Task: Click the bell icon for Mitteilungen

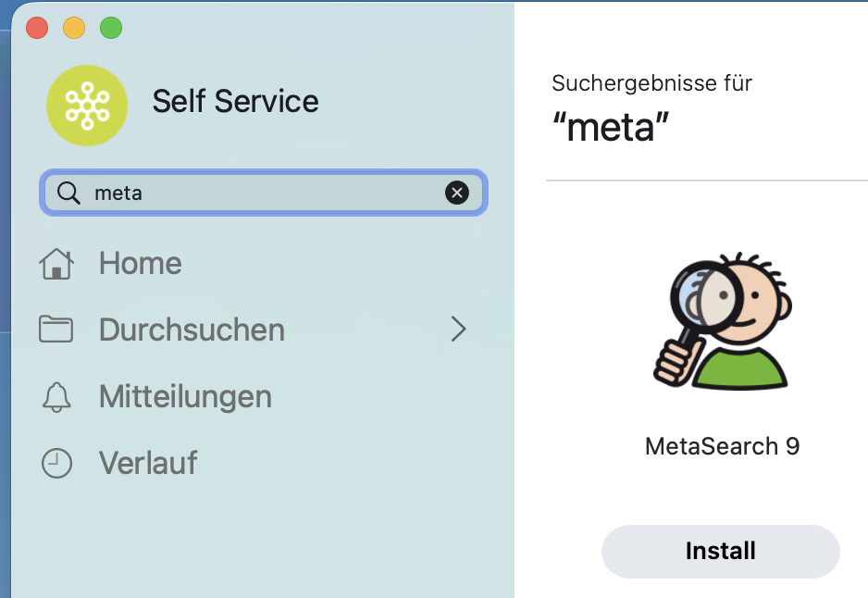Action: 56,397
